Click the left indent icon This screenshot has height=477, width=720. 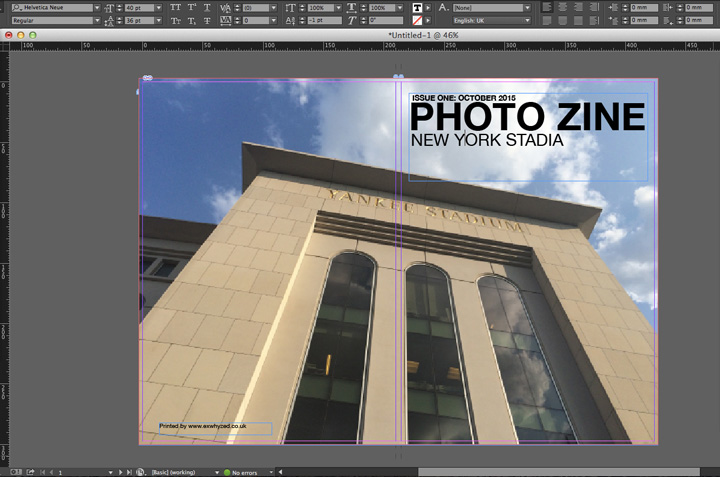(613, 7)
